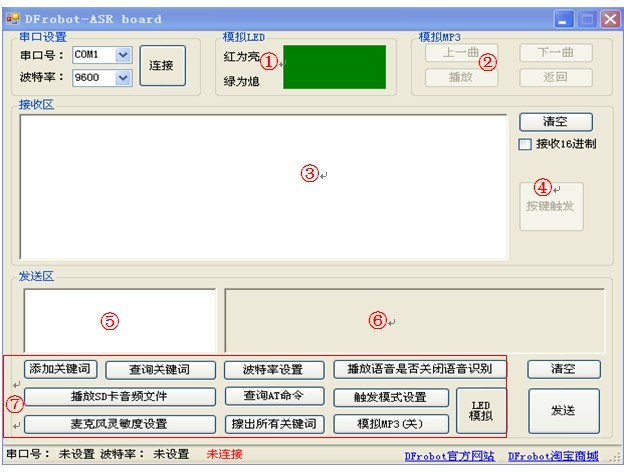Click the 连接 connect button

[x=162, y=65]
